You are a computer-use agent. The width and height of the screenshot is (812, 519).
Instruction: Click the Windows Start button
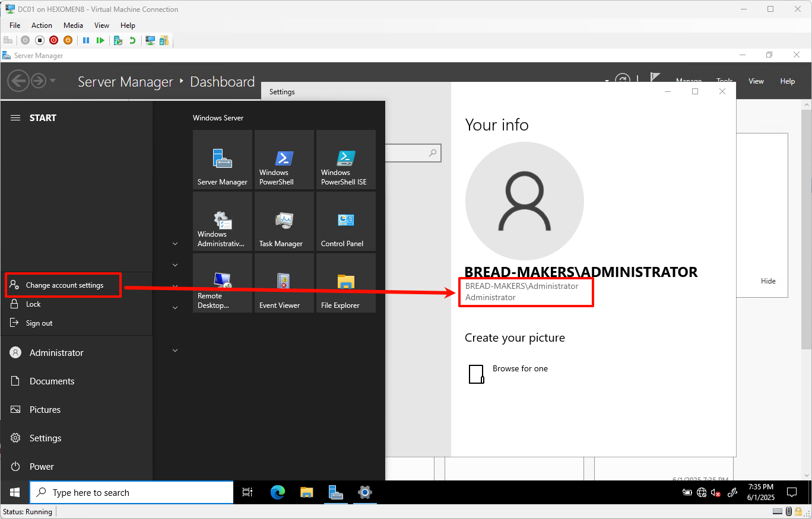pos(15,492)
